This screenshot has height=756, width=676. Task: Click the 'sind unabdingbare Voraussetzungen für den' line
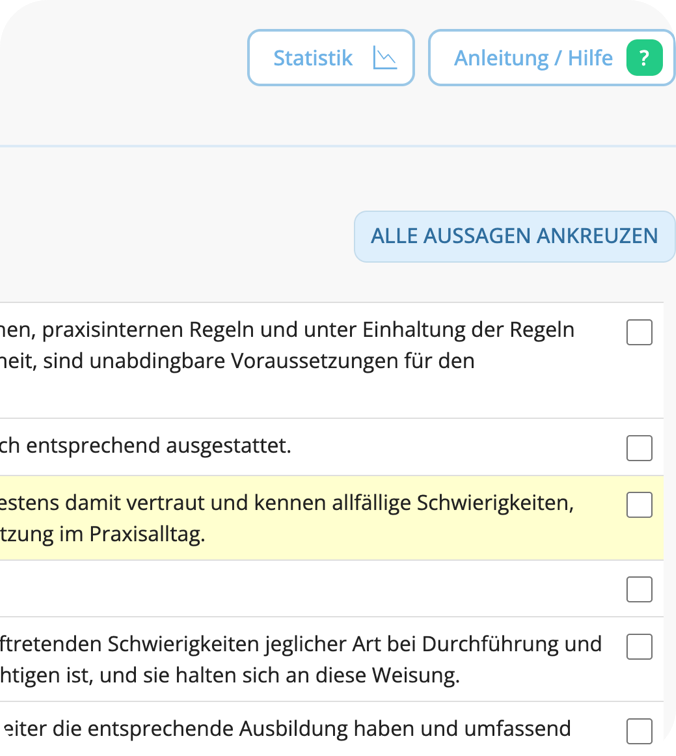[240, 361]
